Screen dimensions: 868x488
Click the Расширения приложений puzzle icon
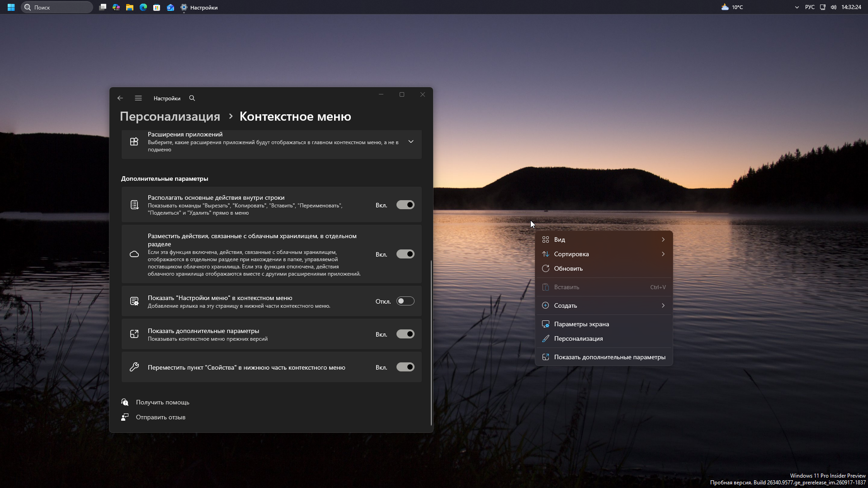coord(134,142)
